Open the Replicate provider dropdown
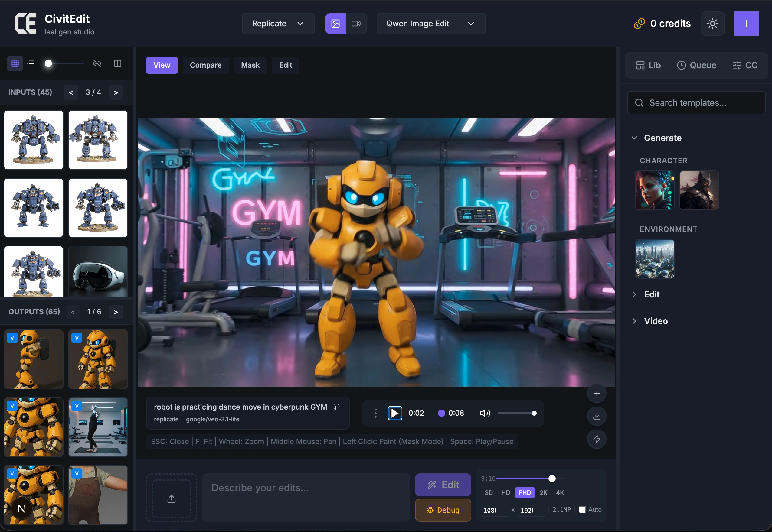This screenshot has height=532, width=772. click(x=278, y=24)
